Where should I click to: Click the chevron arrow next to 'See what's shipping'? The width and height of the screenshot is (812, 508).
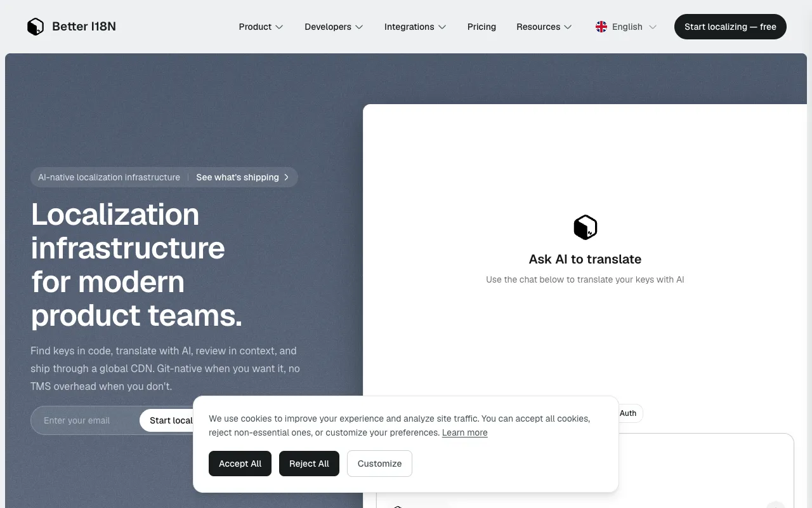(x=287, y=177)
